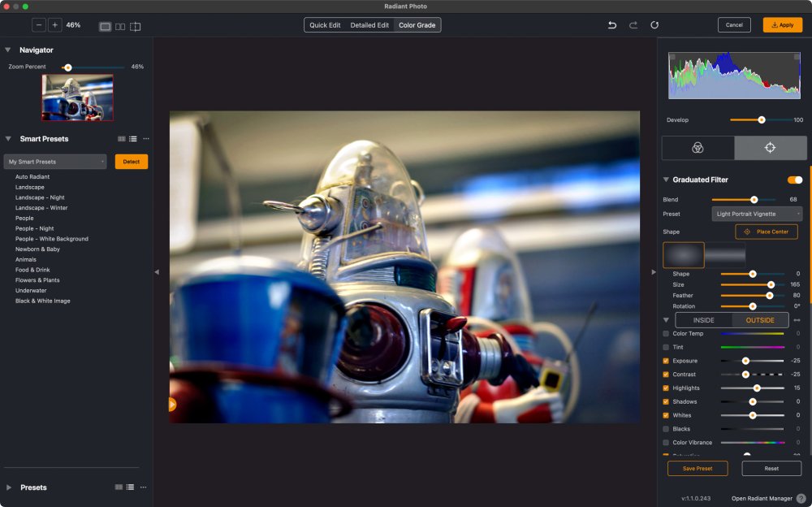Open the My Smart Presets dropdown

click(55, 162)
